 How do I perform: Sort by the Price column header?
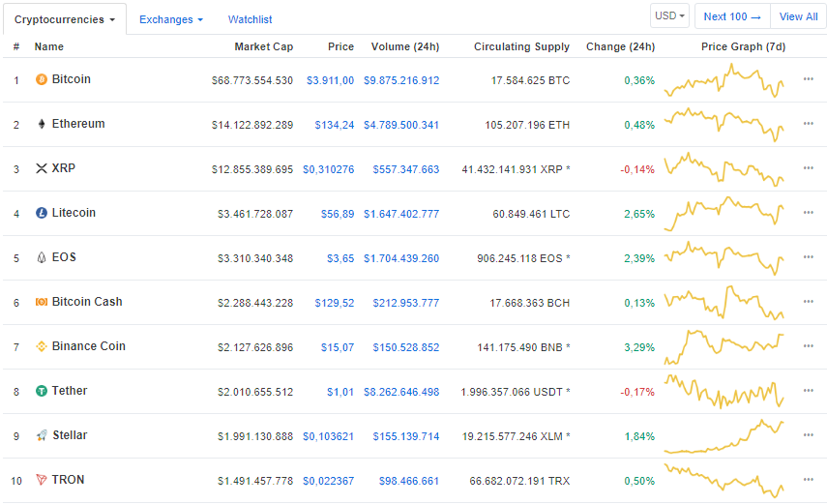point(340,46)
